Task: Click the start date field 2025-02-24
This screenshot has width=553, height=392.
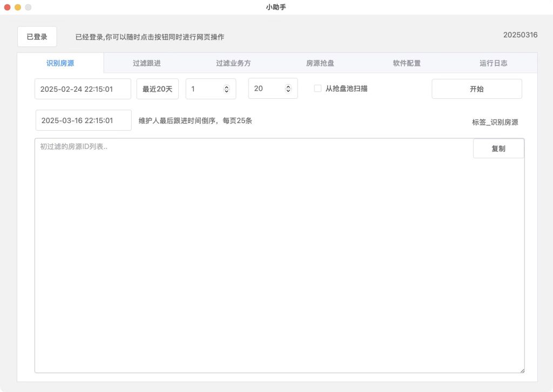Action: click(83, 89)
